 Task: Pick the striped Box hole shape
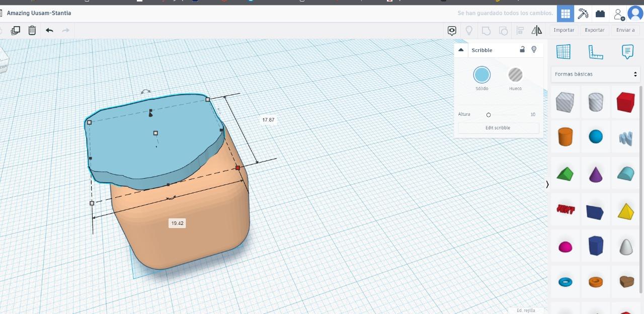click(565, 102)
